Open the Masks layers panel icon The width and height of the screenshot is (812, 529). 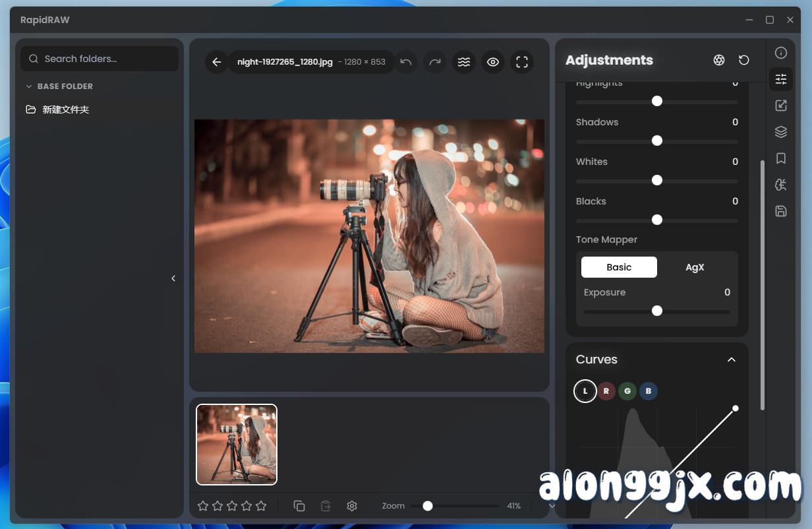(781, 132)
